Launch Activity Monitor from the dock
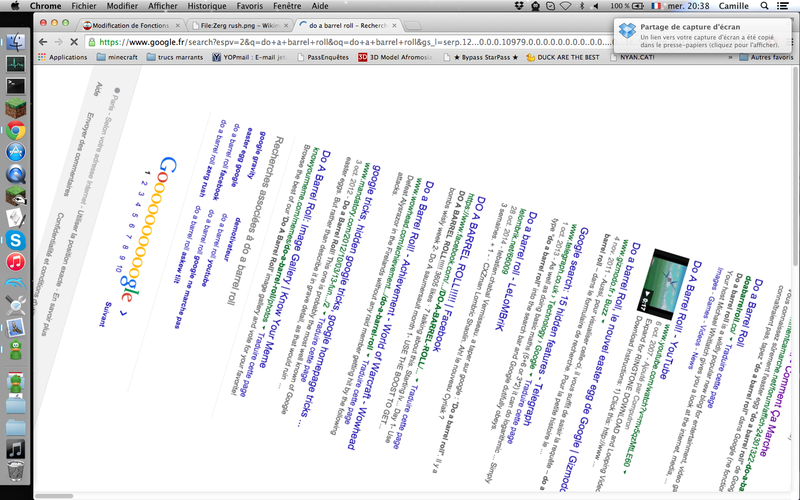The height and width of the screenshot is (500, 800). click(x=16, y=64)
